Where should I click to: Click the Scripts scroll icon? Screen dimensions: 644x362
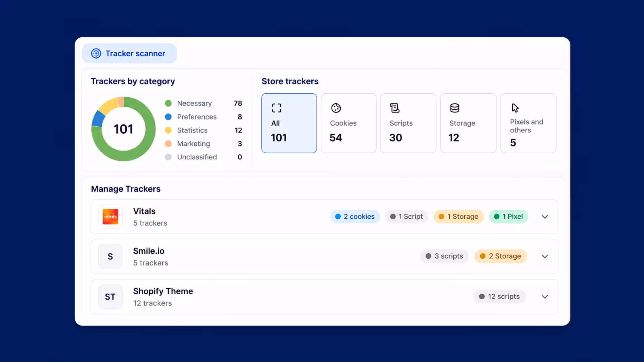click(x=395, y=108)
